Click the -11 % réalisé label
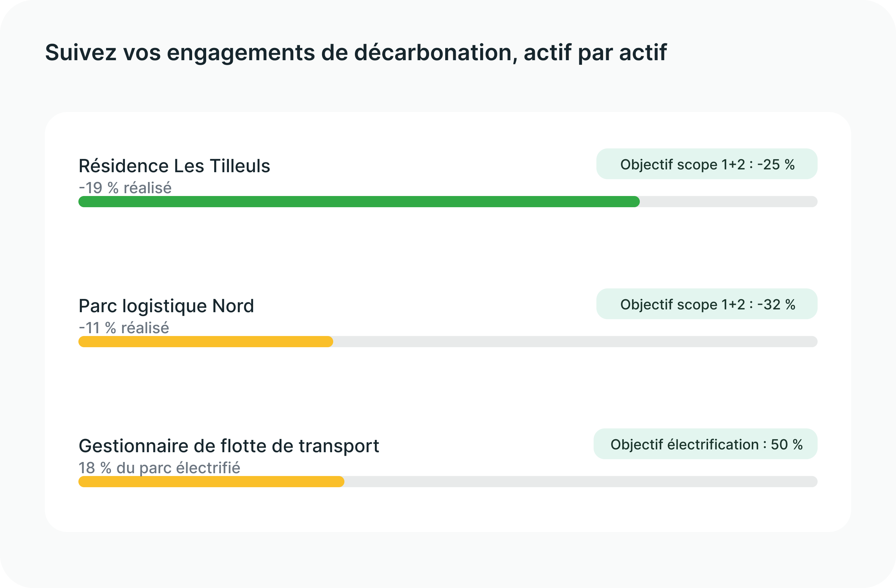 [124, 328]
